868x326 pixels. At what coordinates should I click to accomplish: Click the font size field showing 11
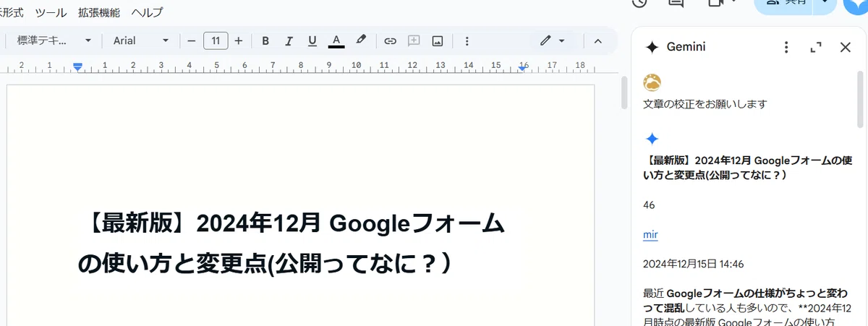click(216, 40)
